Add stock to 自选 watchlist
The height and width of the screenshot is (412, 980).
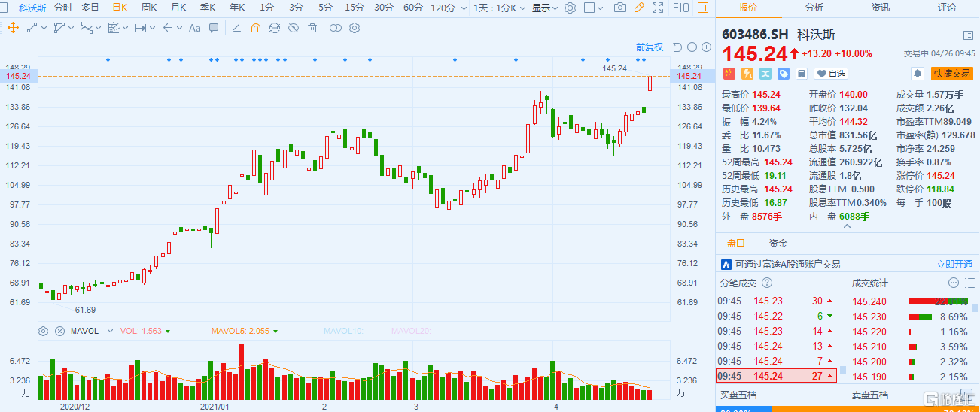(x=830, y=74)
